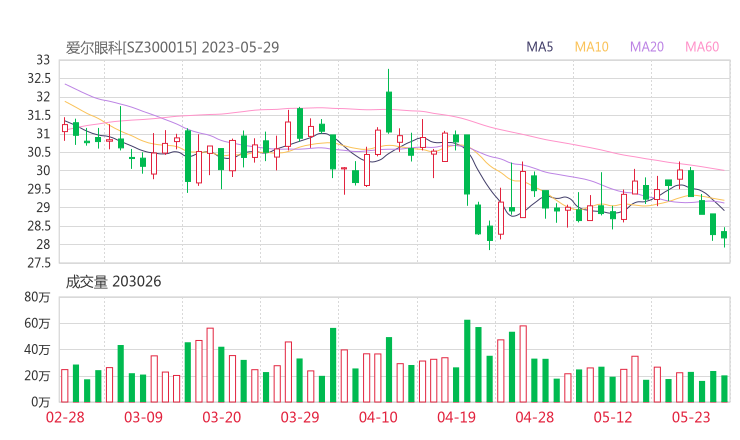740x440 pixels.
Task: Click the 04-19 date label
Action: pyautogui.click(x=456, y=417)
